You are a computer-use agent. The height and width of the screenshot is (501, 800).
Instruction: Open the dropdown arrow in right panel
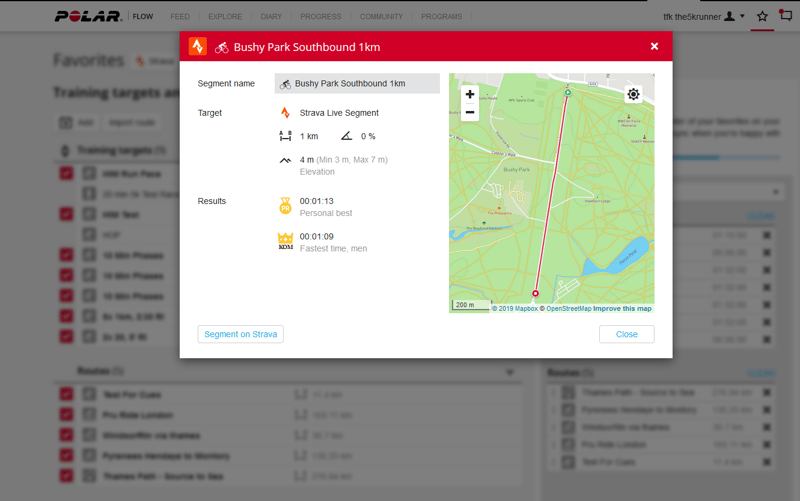tap(776, 192)
